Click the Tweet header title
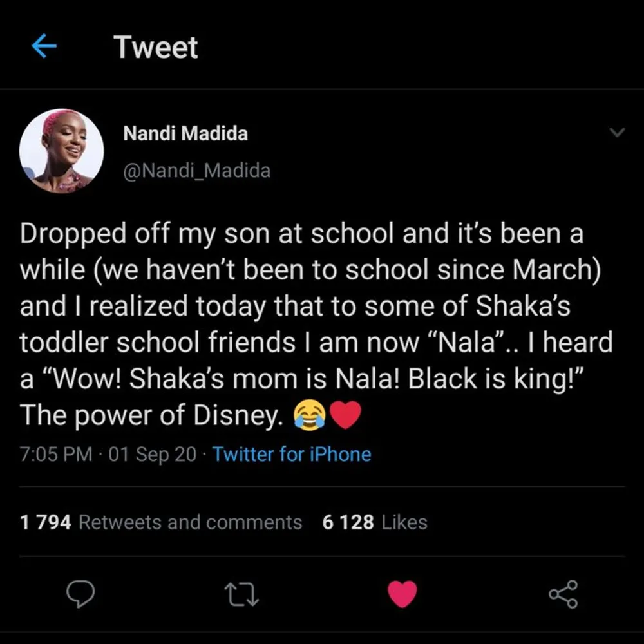 tap(156, 48)
